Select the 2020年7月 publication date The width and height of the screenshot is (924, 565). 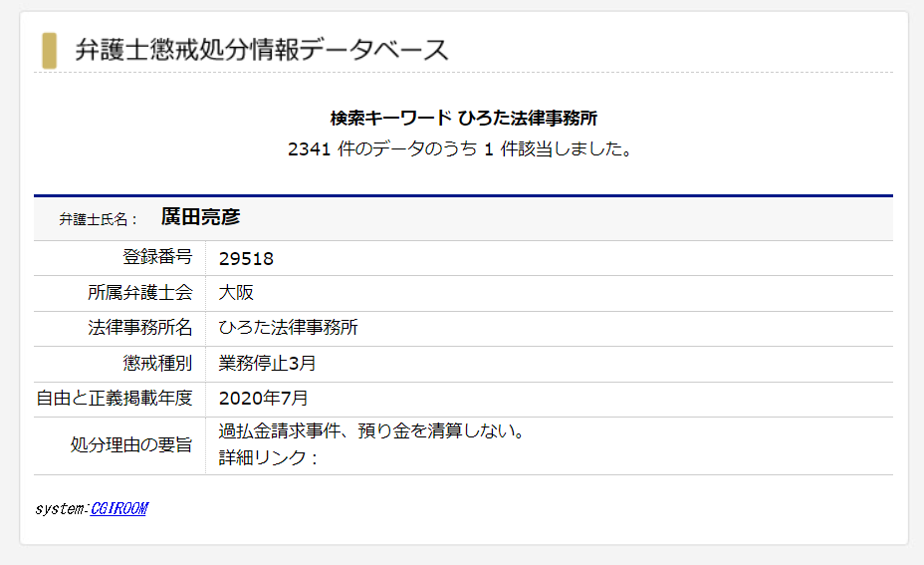coord(264,399)
